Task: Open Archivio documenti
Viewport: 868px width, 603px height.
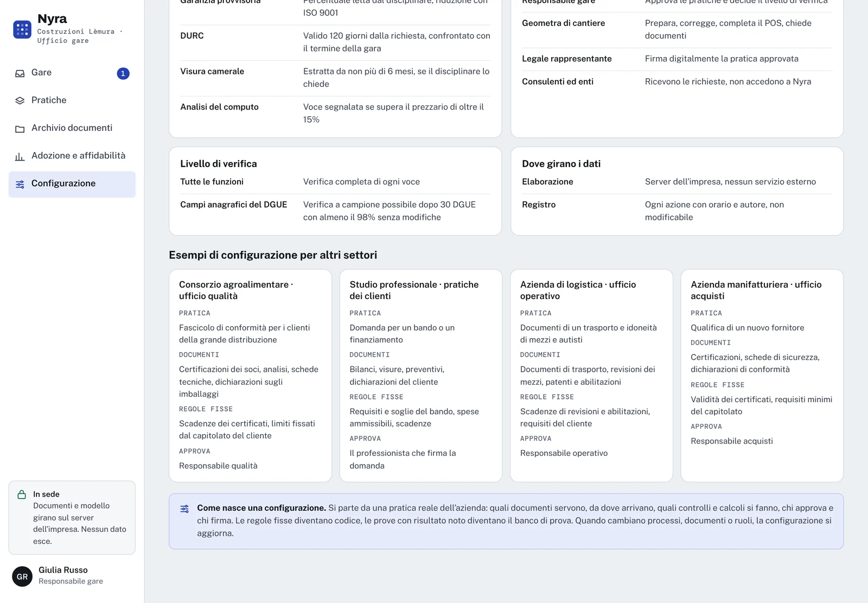Action: [x=72, y=128]
